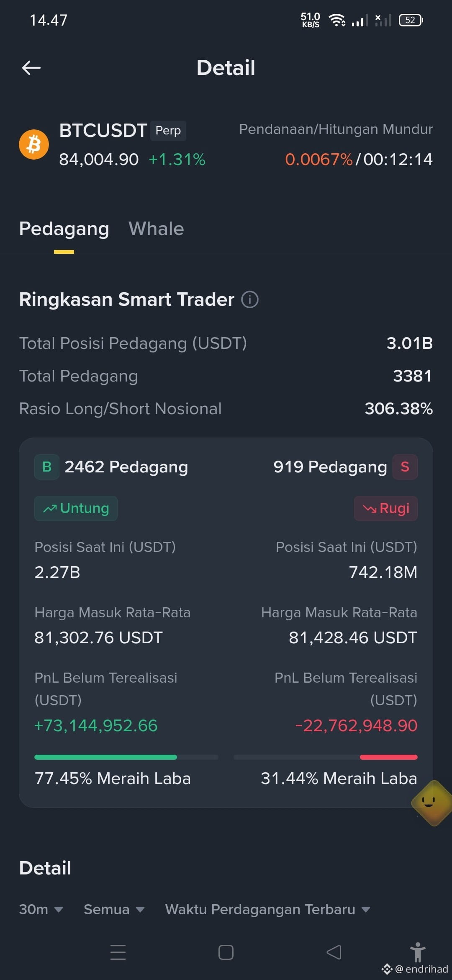This screenshot has width=452, height=980.
Task: Open Waktu Perdagangan Terbaru sort dropdown
Action: [x=268, y=909]
